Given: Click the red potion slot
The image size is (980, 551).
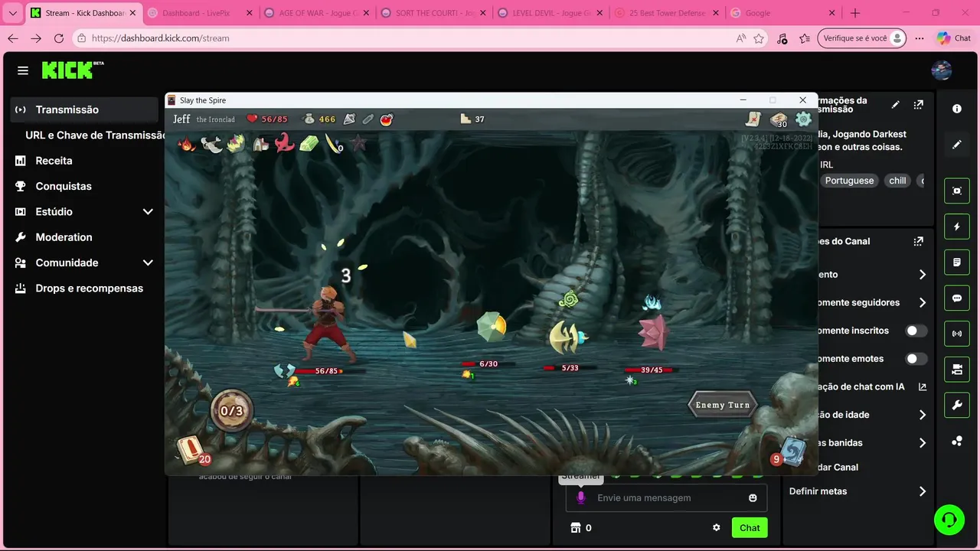Looking at the screenshot, I should click(x=387, y=119).
